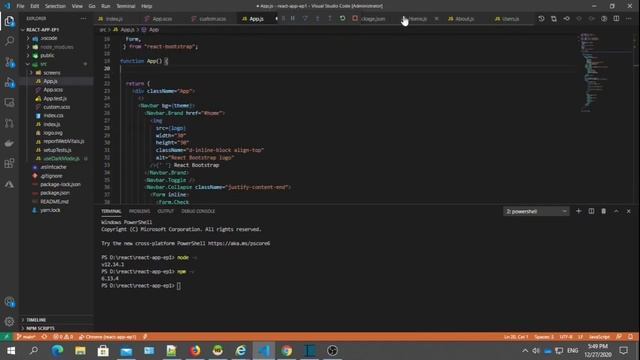
Task: Open the Search view in activity bar
Action: [9, 41]
